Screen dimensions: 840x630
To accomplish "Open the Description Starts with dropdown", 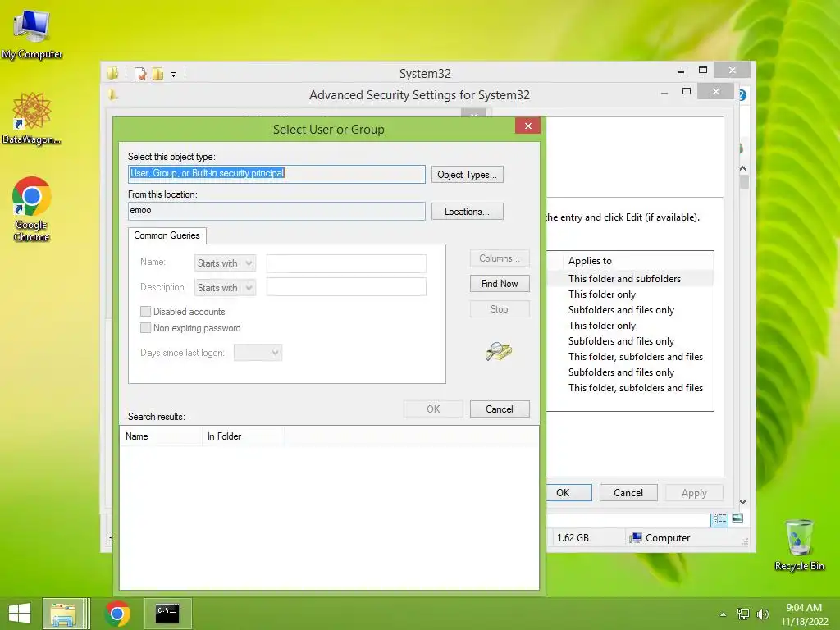I will coord(225,288).
